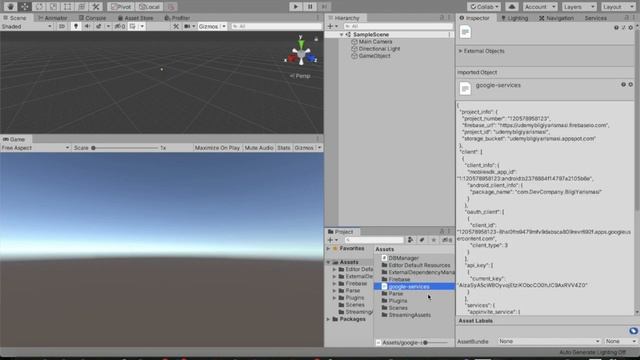Click the Project icon size slider
Image resolution: width=640 pixels, height=360 pixels.
tap(436, 343)
